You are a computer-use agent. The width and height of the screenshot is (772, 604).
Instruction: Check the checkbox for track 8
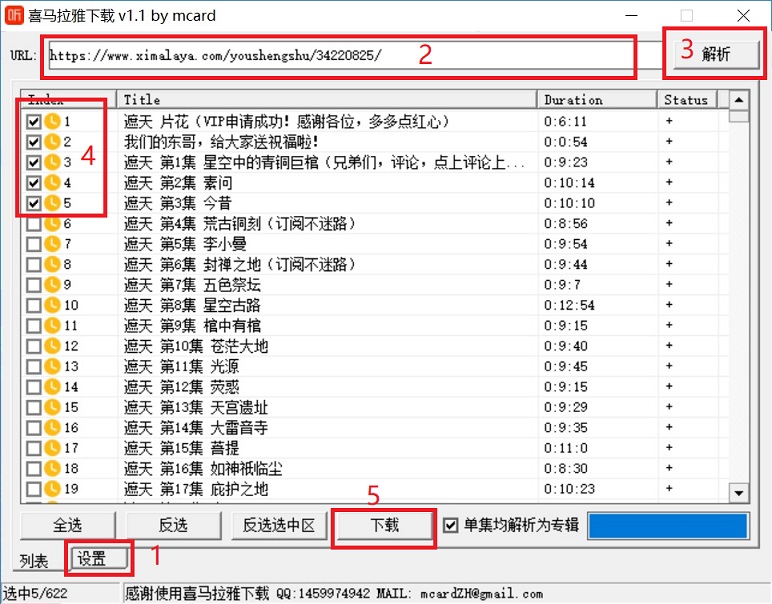click(33, 264)
